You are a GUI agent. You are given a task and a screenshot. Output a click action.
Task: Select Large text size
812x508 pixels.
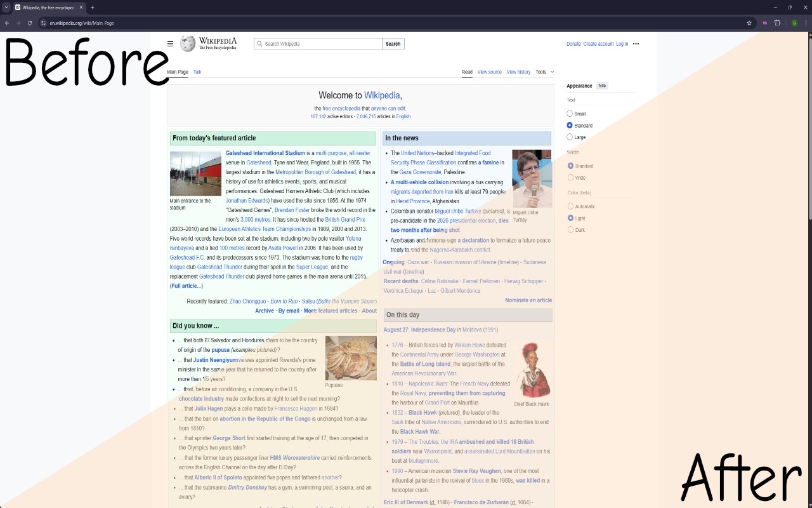(570, 137)
